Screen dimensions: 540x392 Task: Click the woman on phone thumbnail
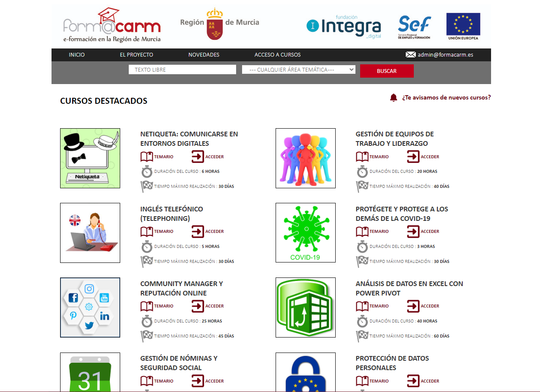click(90, 233)
